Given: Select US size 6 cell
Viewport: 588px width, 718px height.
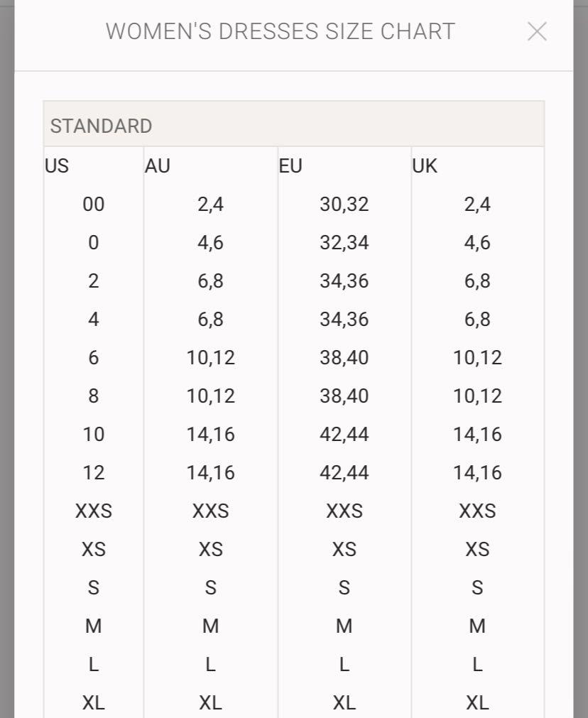Looking at the screenshot, I should tap(94, 358).
